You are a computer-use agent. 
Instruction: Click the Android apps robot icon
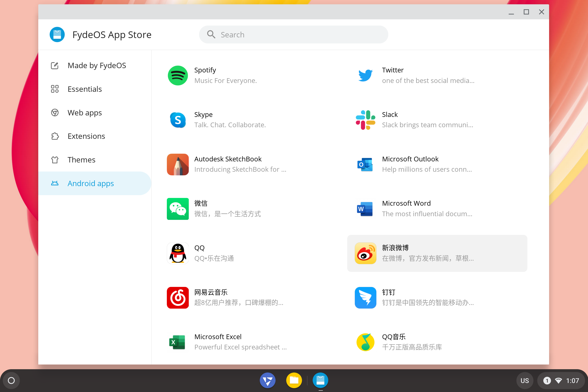click(55, 184)
